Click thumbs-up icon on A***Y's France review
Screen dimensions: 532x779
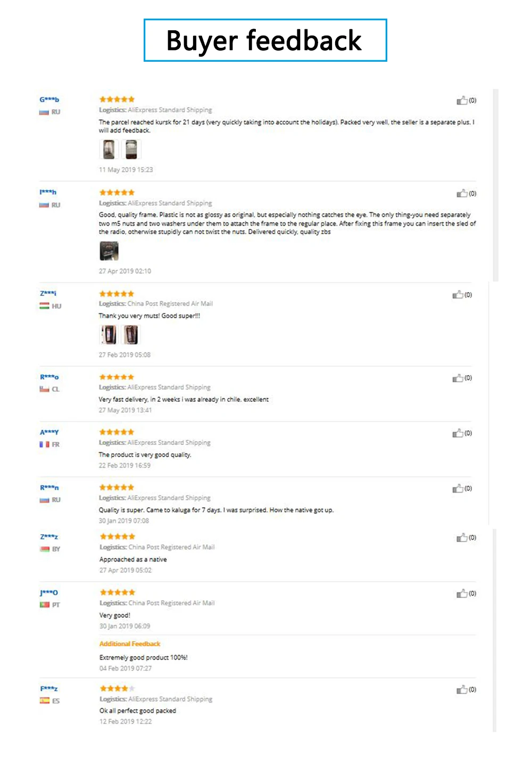[458, 433]
